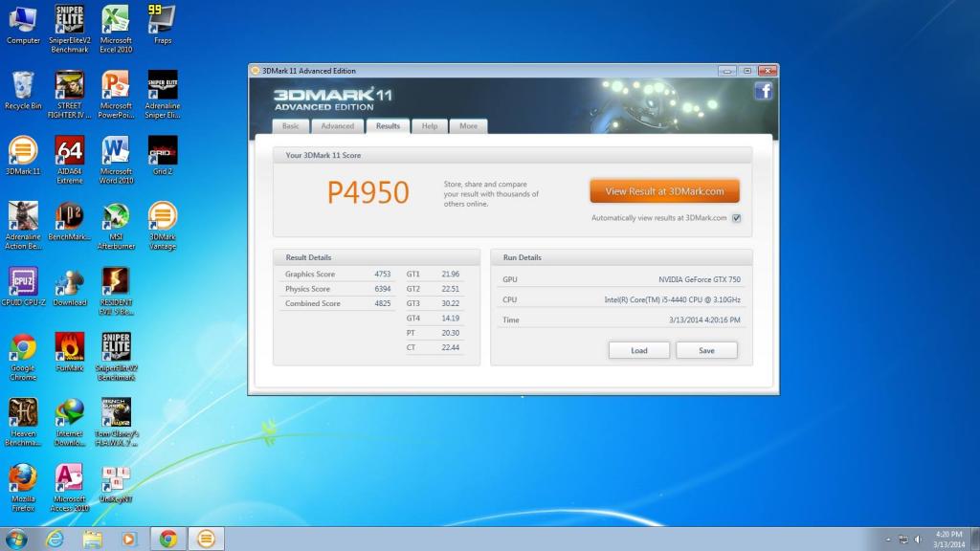Open Microsoft PowerPoint shortcut
Screen dimensions: 980x551
pos(116,95)
